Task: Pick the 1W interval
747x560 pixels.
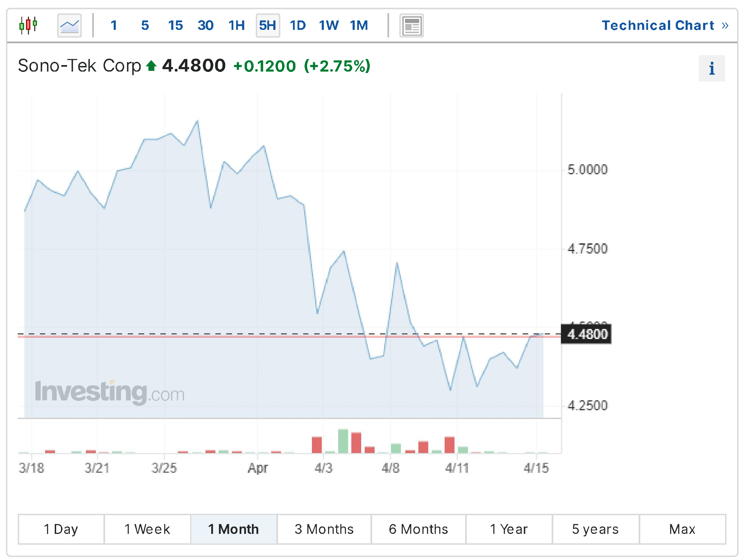Action: [328, 25]
